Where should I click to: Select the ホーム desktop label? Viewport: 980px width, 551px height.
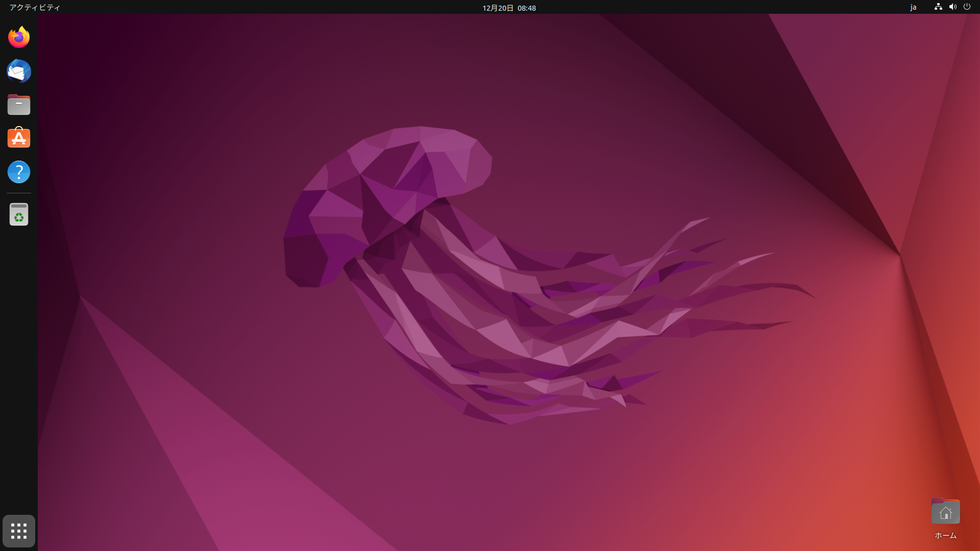[945, 536]
